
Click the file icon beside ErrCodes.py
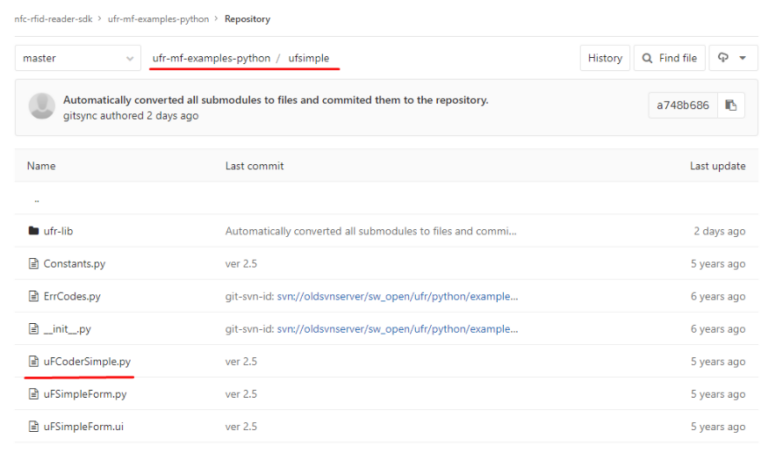[33, 296]
